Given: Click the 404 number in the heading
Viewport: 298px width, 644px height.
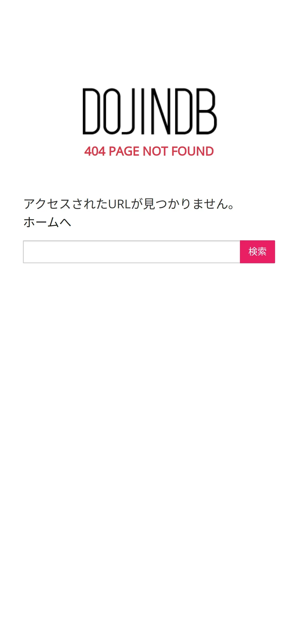Looking at the screenshot, I should pos(95,151).
